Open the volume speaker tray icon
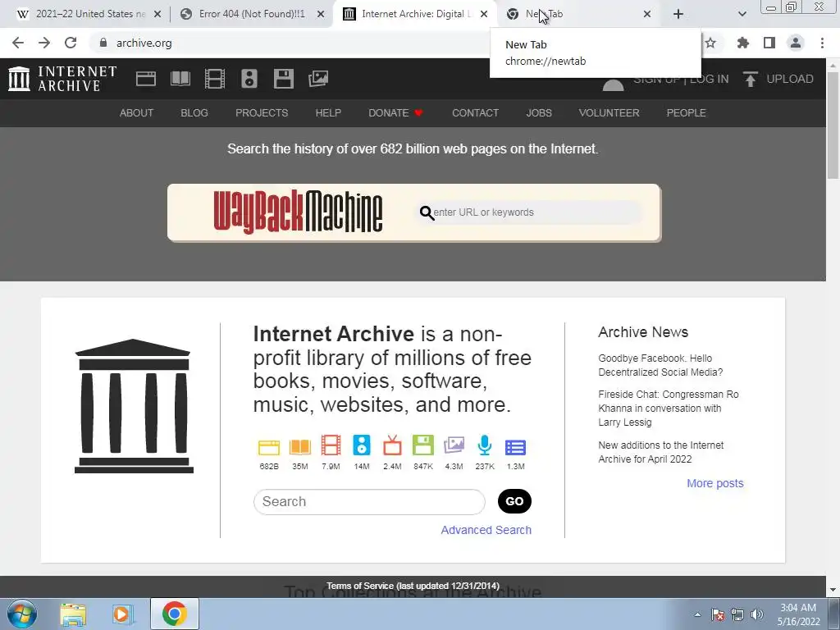The image size is (840, 630). 757,614
